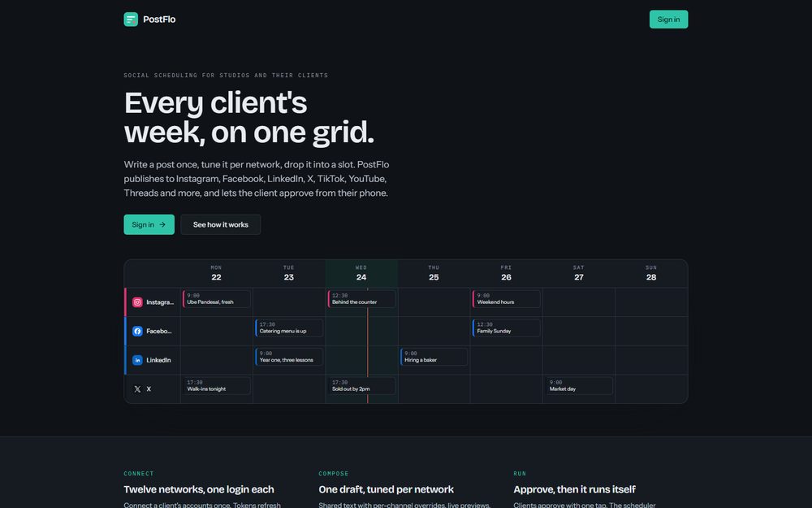The width and height of the screenshot is (812, 508).
Task: Open the Walk-ins tonight post
Action: pyautogui.click(x=217, y=386)
